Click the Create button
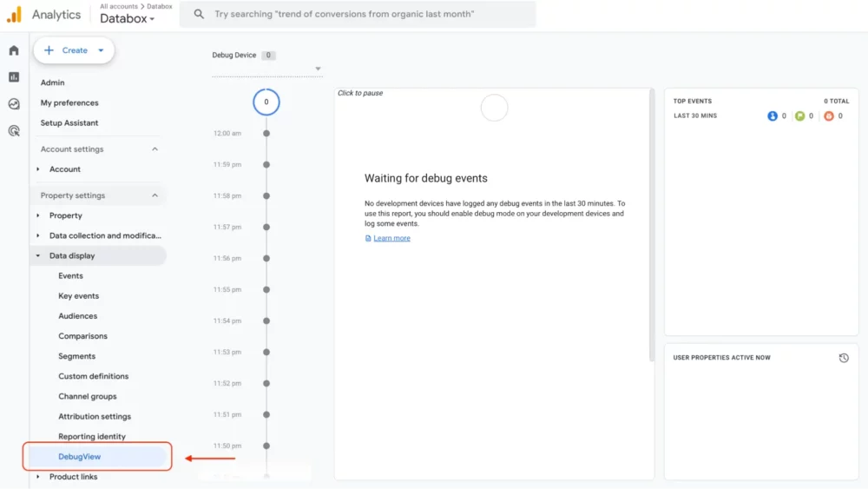Viewport: 868px width, 489px height. tap(74, 50)
